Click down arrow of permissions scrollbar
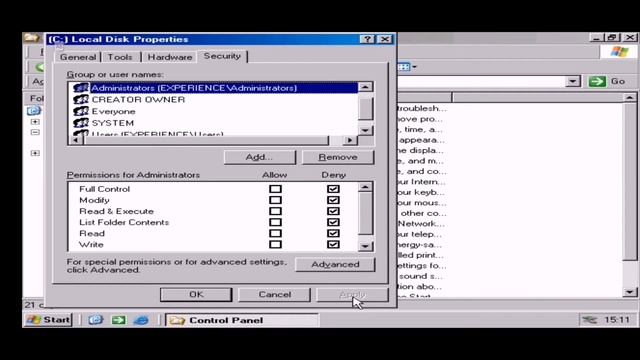This screenshot has width=640, height=360. pos(365,246)
